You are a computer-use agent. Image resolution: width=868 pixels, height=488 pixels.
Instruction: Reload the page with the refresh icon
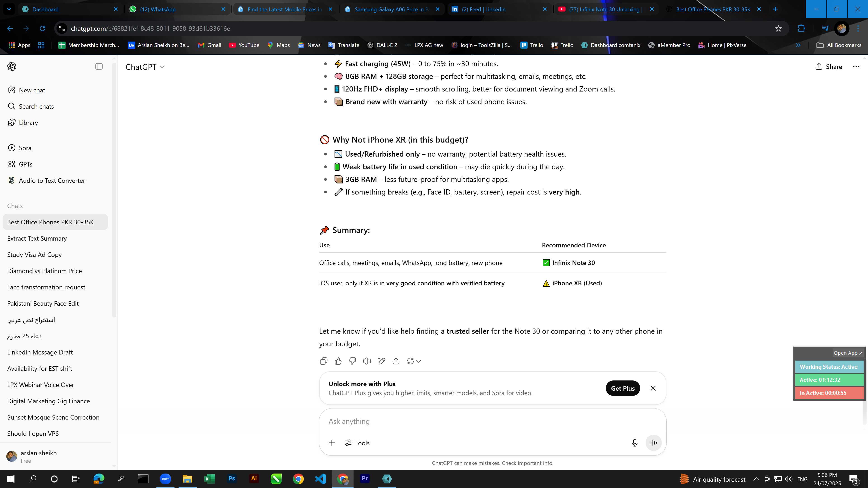pos(42,29)
